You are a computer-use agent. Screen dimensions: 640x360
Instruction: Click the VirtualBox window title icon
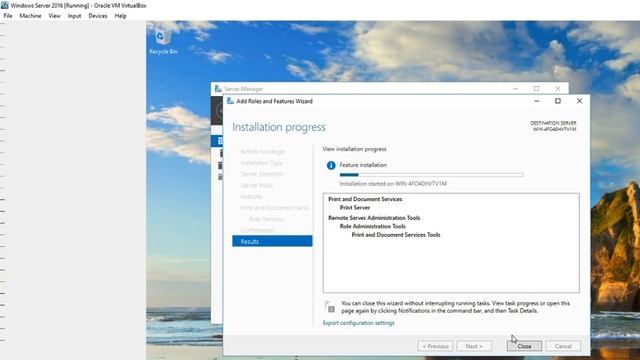click(4, 5)
